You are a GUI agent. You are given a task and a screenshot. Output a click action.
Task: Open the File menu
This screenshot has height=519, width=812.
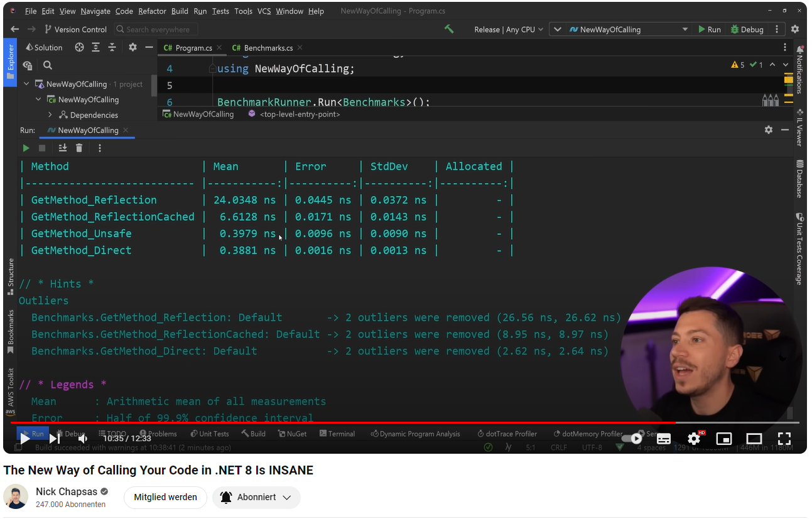[30, 11]
